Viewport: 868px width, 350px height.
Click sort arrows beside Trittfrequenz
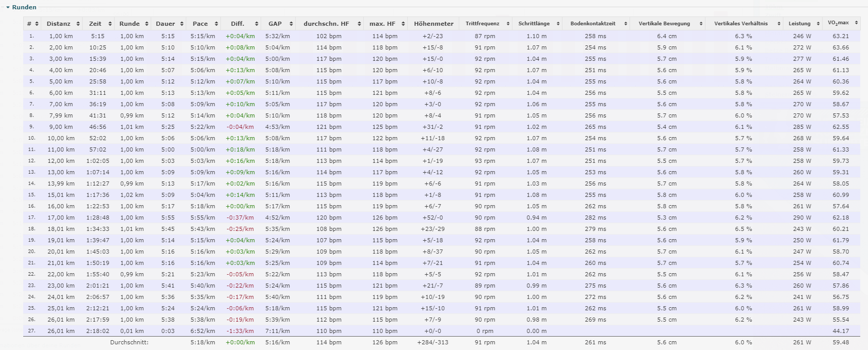pyautogui.click(x=508, y=24)
